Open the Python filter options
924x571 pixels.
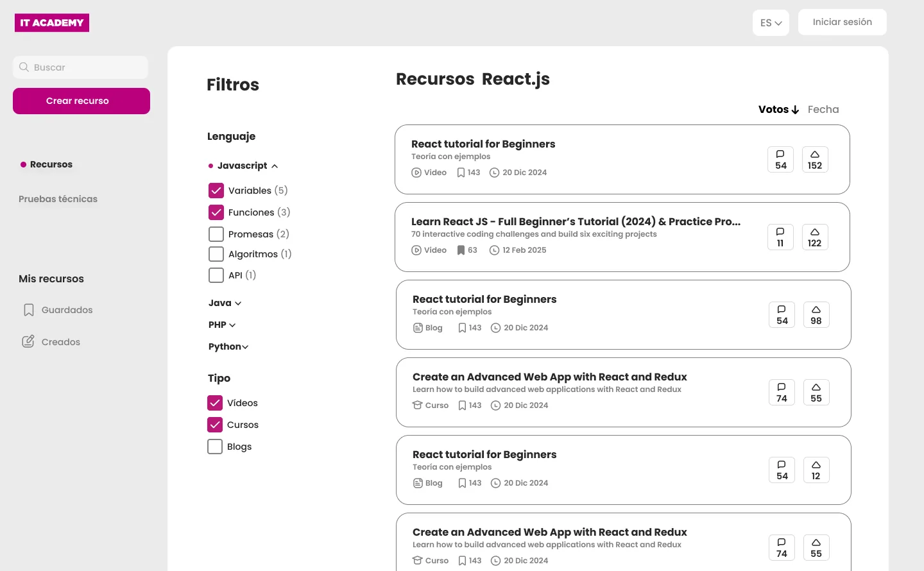point(244,346)
